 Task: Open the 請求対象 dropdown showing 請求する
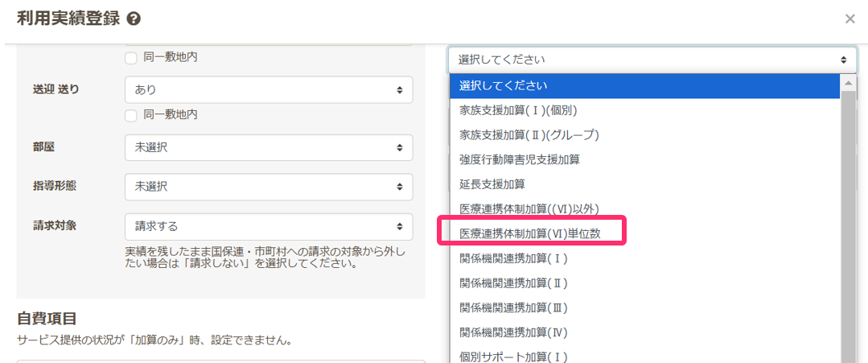pos(269,226)
